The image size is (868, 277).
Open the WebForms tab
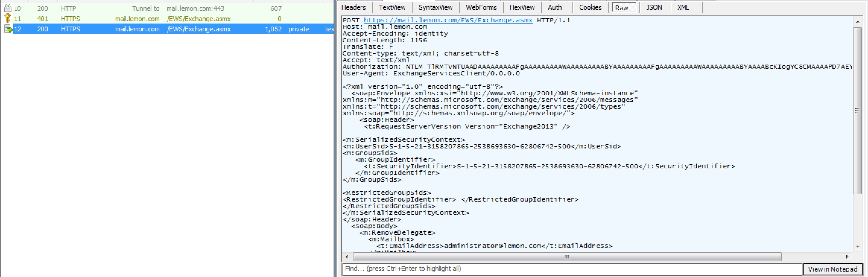[x=481, y=8]
